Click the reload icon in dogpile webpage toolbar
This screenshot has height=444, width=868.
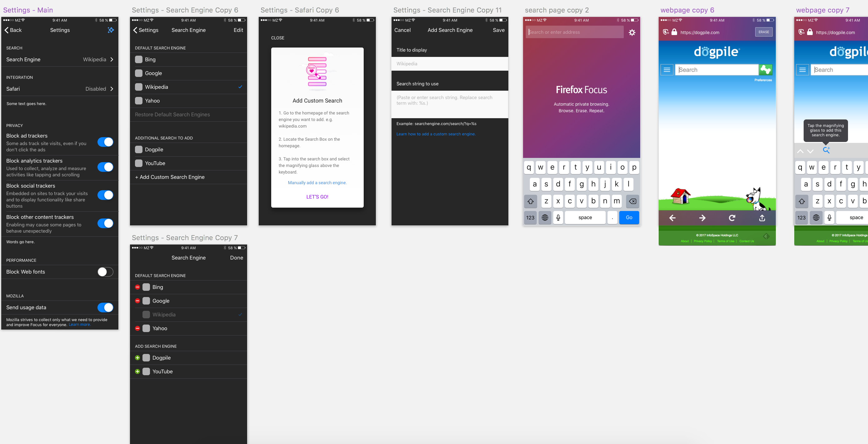click(x=732, y=218)
